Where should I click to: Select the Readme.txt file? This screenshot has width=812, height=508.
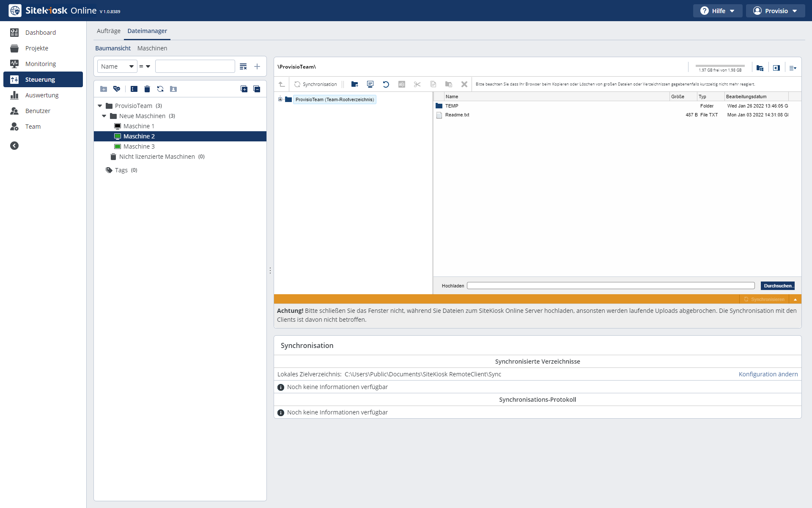coord(457,115)
